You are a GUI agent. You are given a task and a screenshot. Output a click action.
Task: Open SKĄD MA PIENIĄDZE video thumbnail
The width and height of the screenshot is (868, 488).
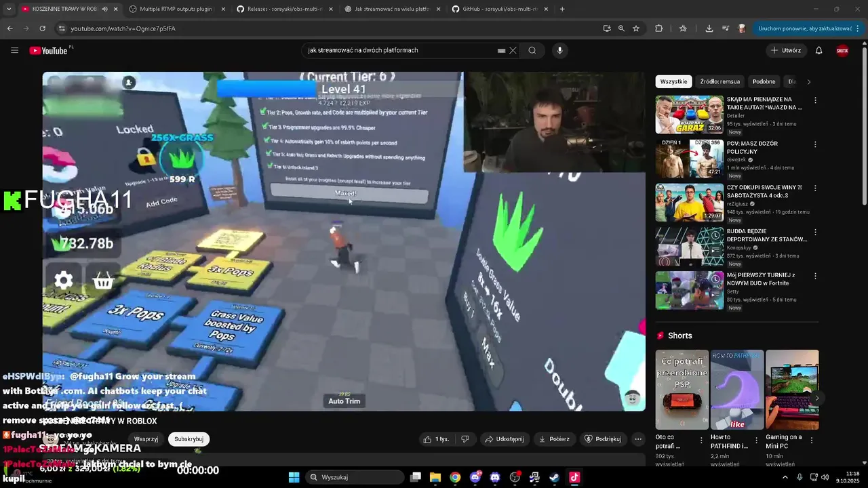(689, 114)
